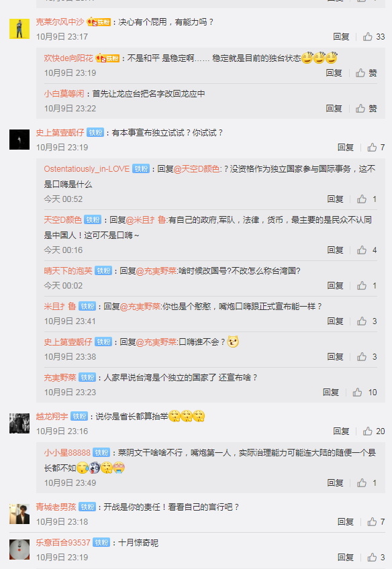Open 克莱尔风中沙's profile avatar
Viewport: 392px width, 569px height.
pos(19,29)
